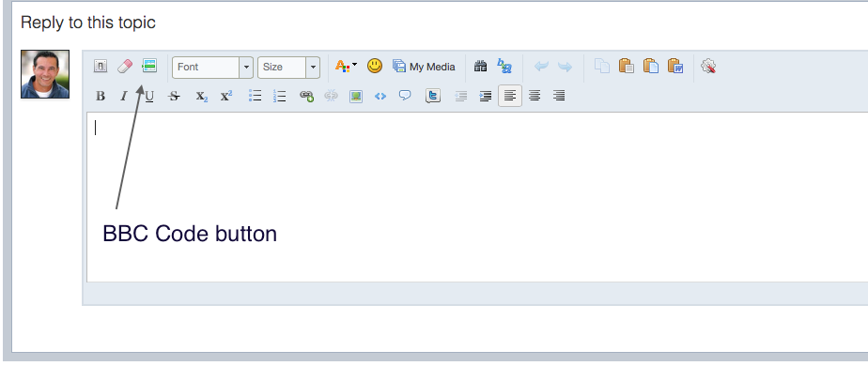Viewport: 868px width, 366px height.
Task: Select center text alignment
Action: tap(535, 97)
